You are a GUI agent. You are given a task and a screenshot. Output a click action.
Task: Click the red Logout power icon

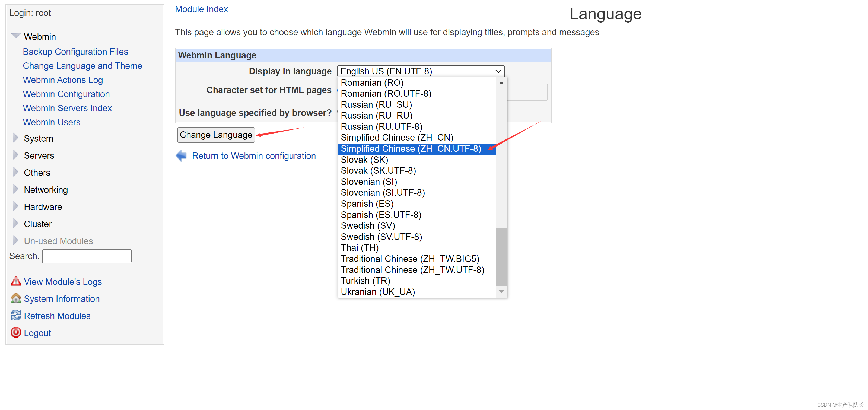click(15, 332)
